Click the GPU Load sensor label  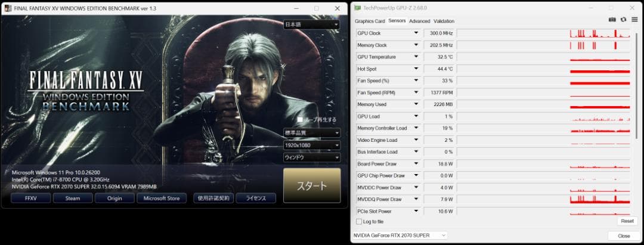(369, 117)
